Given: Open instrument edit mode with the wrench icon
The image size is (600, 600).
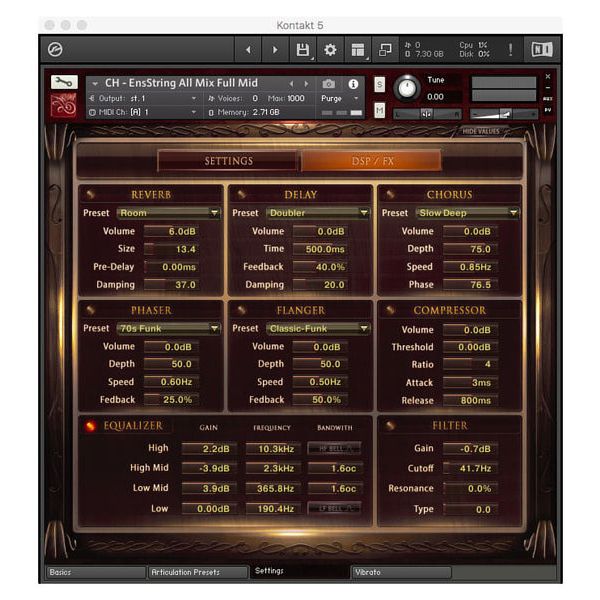Looking at the screenshot, I should click(64, 82).
